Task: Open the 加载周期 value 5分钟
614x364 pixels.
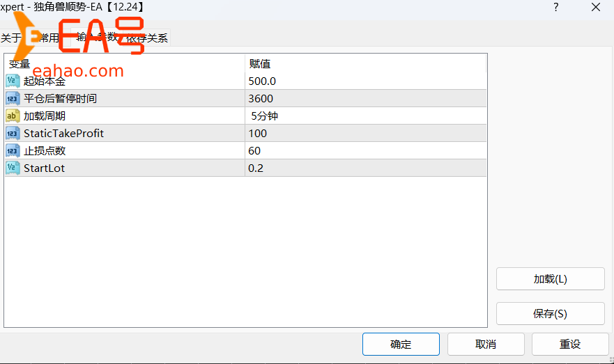Action: coord(366,116)
